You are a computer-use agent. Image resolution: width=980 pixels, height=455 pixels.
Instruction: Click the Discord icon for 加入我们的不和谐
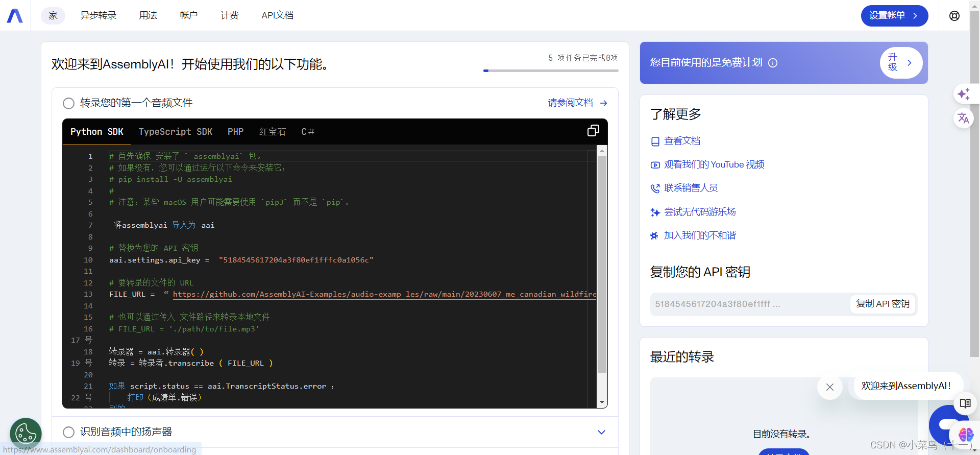tap(654, 235)
